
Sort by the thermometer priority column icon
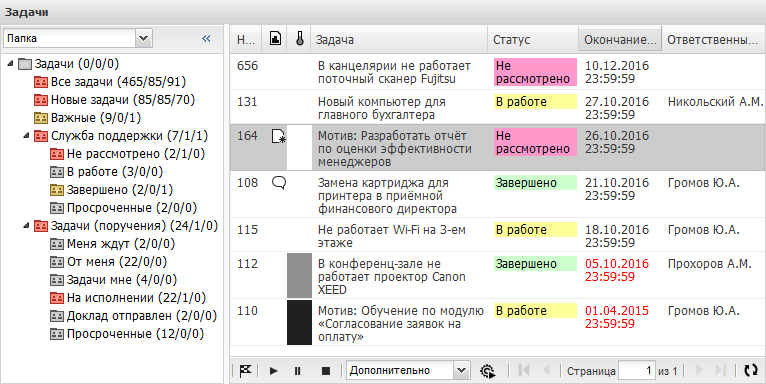tap(300, 39)
